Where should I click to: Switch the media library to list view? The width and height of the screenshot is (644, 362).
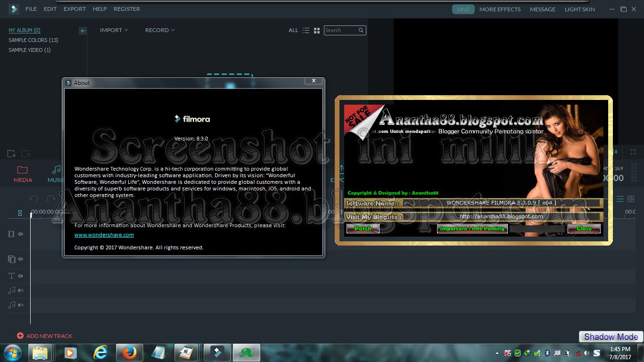tap(306, 30)
